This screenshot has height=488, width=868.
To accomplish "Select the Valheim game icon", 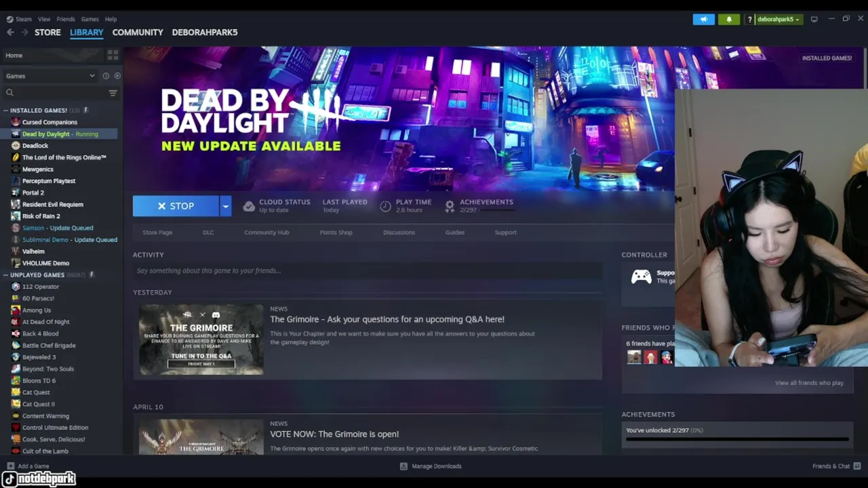I will click(16, 251).
